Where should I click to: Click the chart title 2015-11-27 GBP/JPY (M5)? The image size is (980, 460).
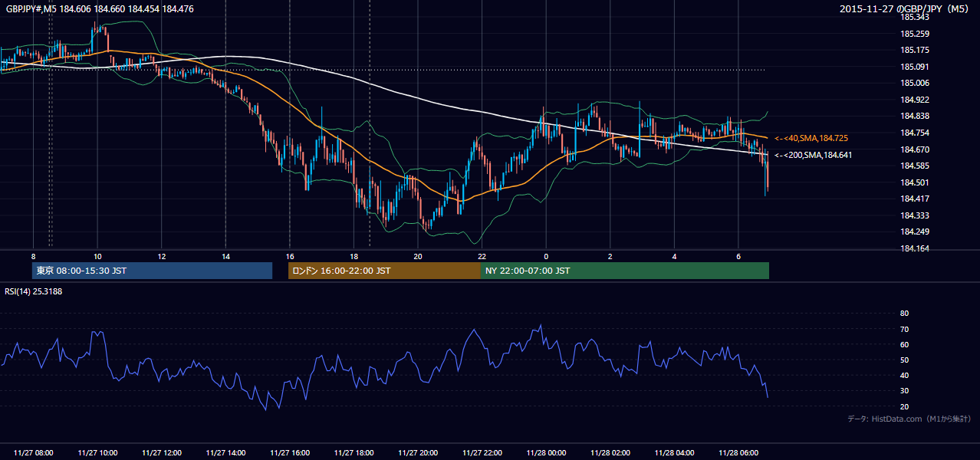coord(905,9)
